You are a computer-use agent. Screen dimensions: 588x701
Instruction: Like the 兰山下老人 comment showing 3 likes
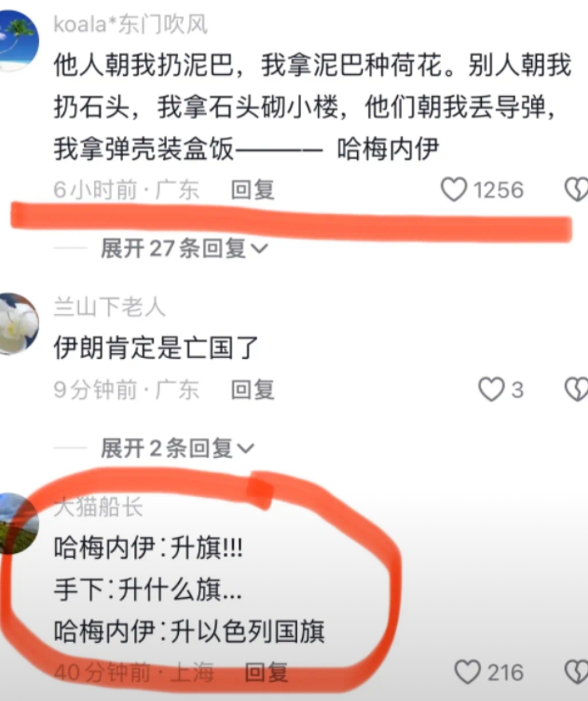491,389
